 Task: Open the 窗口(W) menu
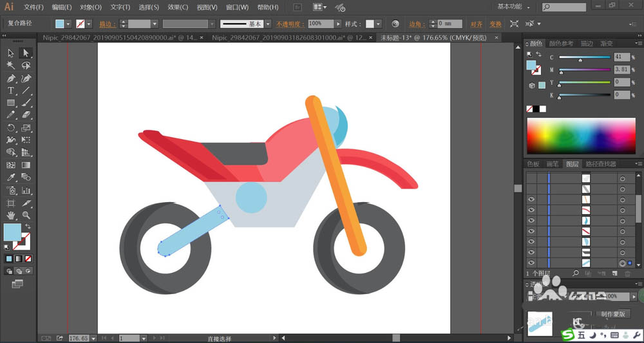pyautogui.click(x=237, y=7)
